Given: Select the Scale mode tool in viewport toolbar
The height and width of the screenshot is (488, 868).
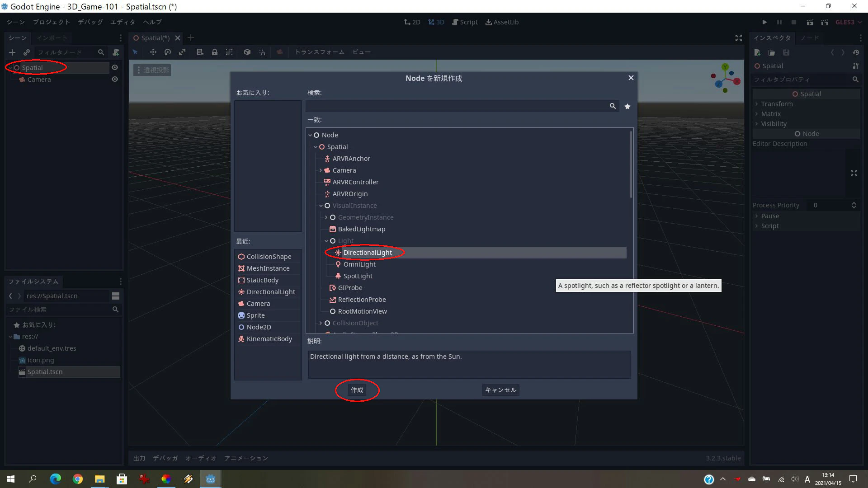Looking at the screenshot, I should pos(182,52).
